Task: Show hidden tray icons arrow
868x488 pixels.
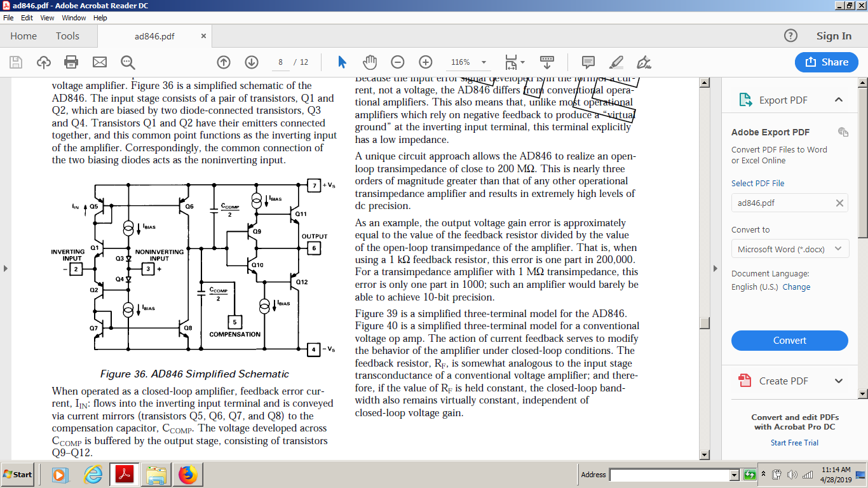Action: coord(764,475)
